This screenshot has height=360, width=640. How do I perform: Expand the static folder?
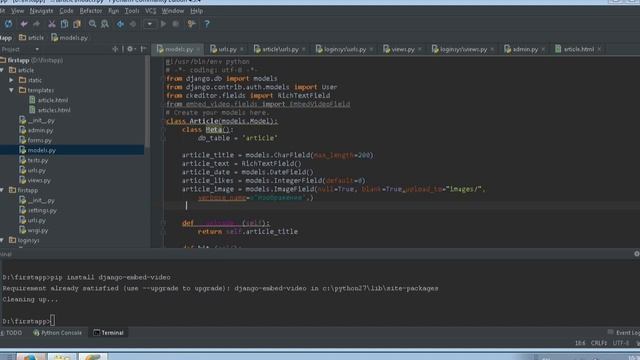pyautogui.click(x=12, y=80)
